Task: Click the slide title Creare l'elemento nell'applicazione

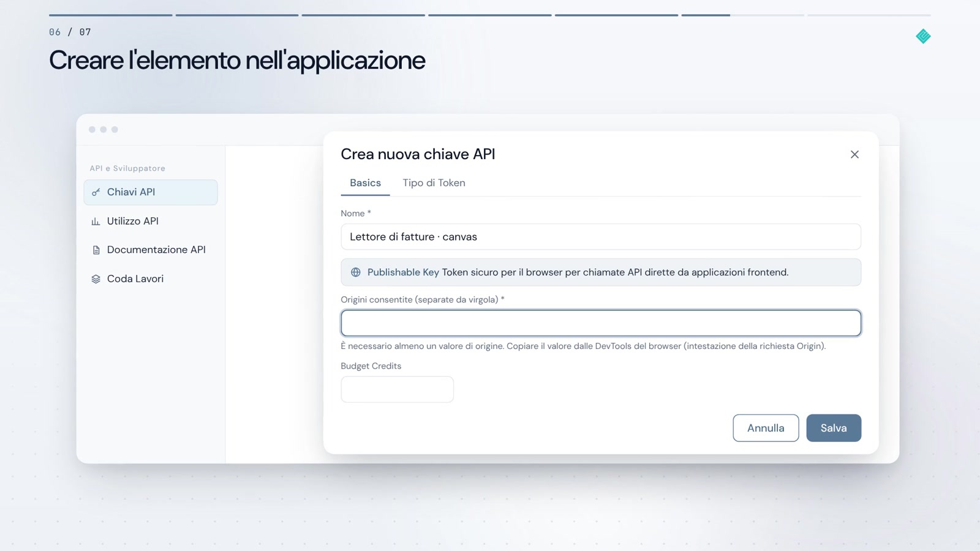Action: point(237,61)
